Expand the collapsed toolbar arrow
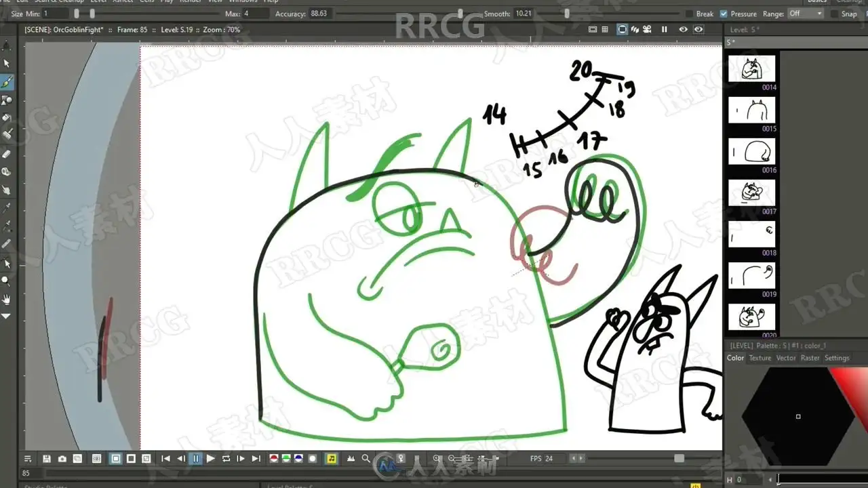Viewport: 868px width, 488px height. click(7, 316)
